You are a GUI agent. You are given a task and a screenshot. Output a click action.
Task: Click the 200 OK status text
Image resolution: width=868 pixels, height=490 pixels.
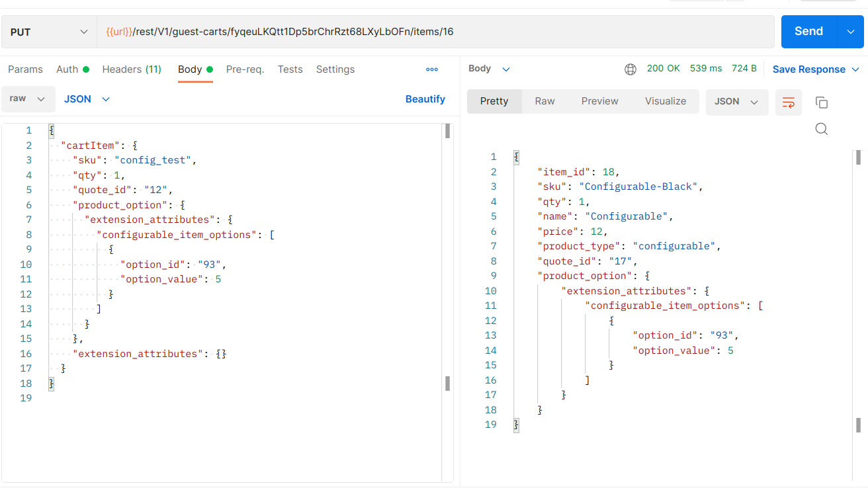coord(664,68)
